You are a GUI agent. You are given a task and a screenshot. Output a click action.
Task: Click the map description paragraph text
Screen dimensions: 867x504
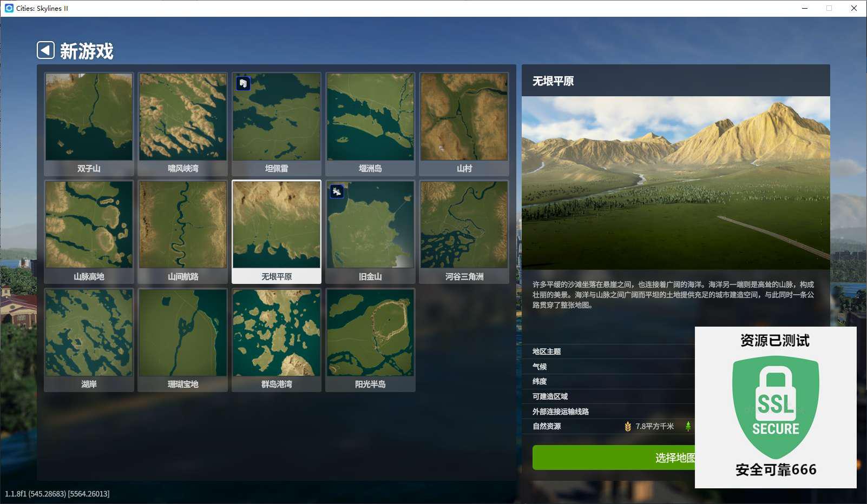tap(673, 295)
